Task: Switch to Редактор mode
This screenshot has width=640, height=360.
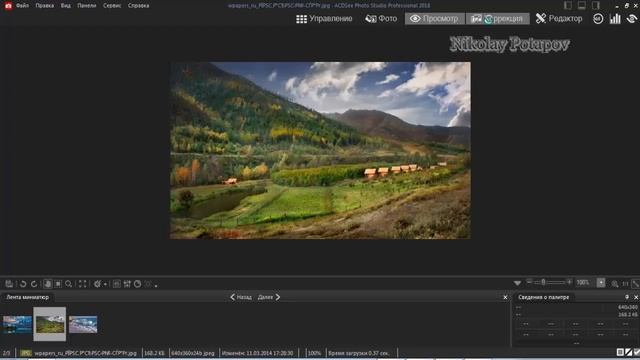Action: coord(559,19)
